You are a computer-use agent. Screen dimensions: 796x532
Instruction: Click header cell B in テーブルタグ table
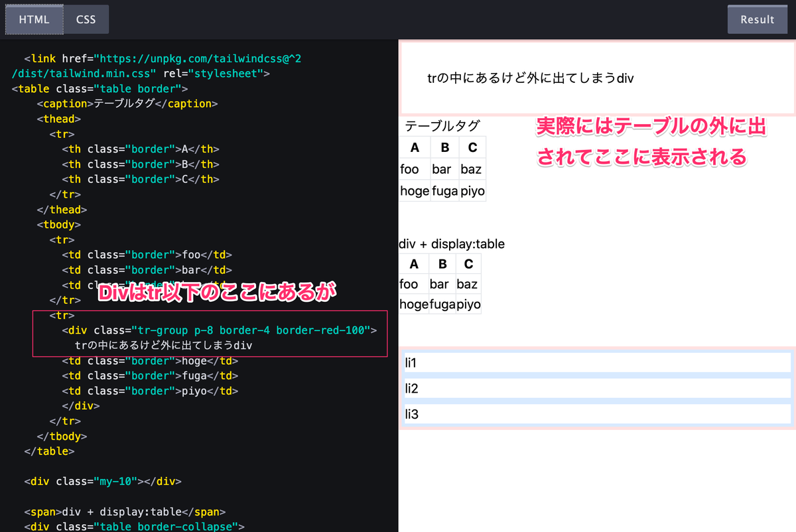click(x=444, y=147)
